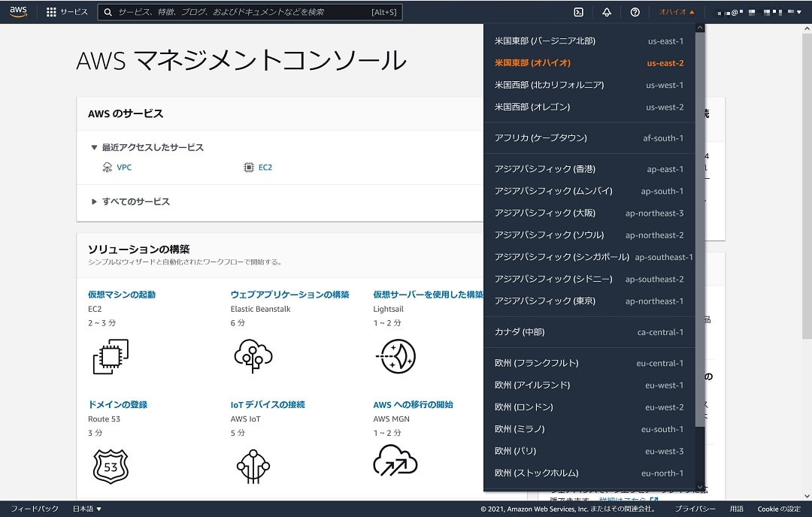The width and height of the screenshot is (812, 517).
Task: Select region 欧州 (ロンドン)
Action: (589, 407)
